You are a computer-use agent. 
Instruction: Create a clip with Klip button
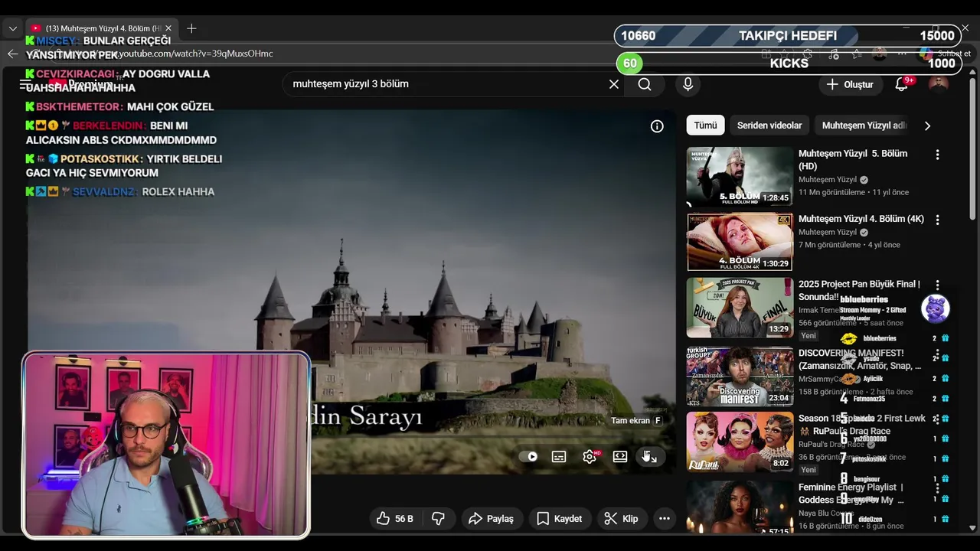(621, 519)
